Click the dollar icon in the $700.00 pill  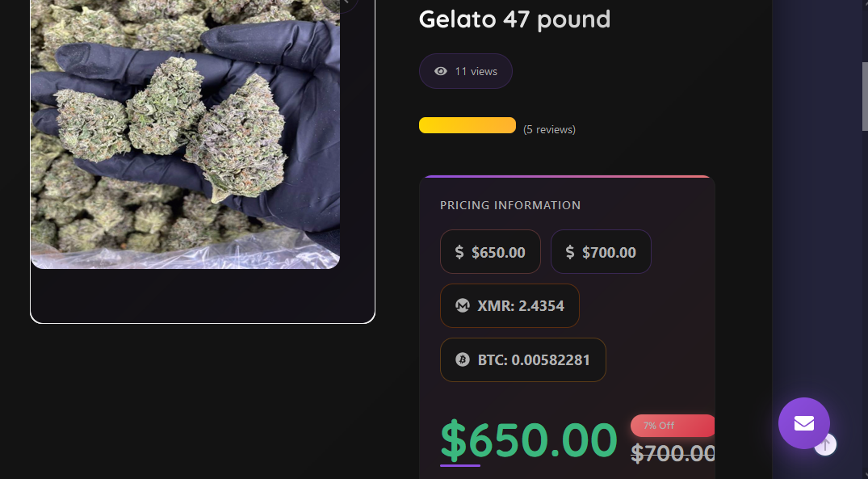[570, 252]
